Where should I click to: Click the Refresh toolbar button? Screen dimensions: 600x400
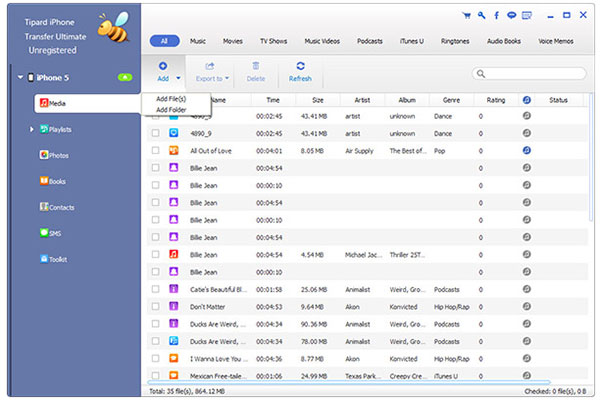pyautogui.click(x=300, y=72)
